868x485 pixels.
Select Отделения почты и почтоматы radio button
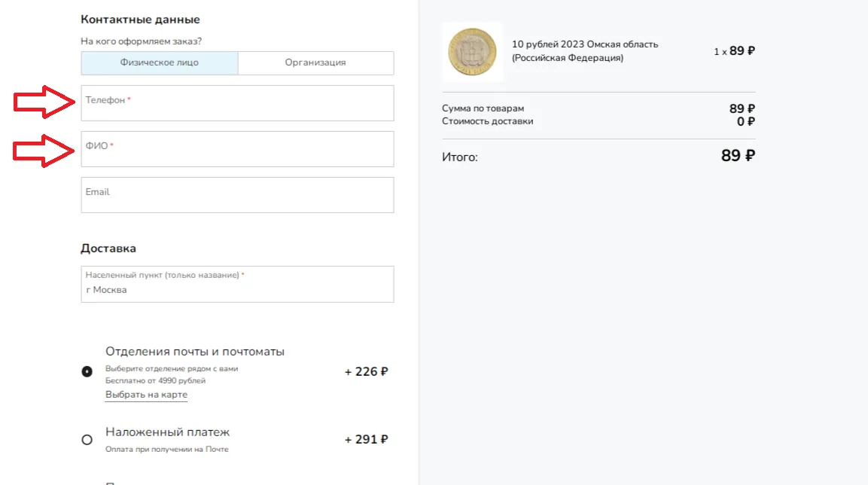pyautogui.click(x=87, y=371)
